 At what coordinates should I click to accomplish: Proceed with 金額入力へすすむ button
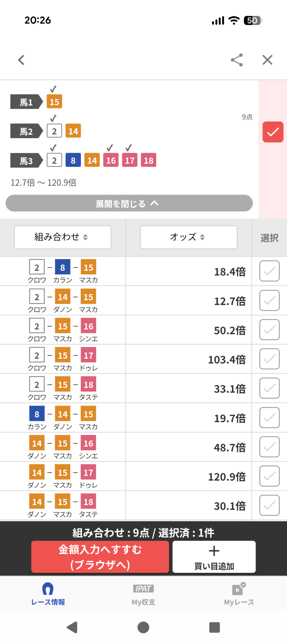[100, 557]
